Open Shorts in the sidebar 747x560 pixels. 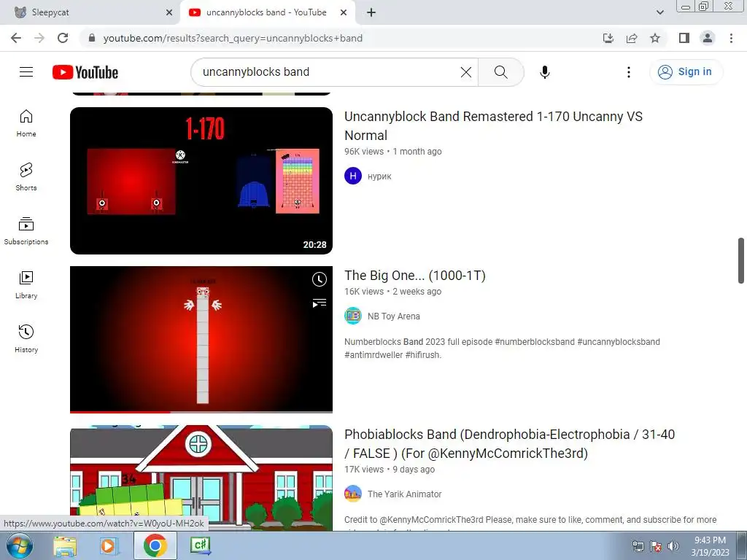click(26, 176)
